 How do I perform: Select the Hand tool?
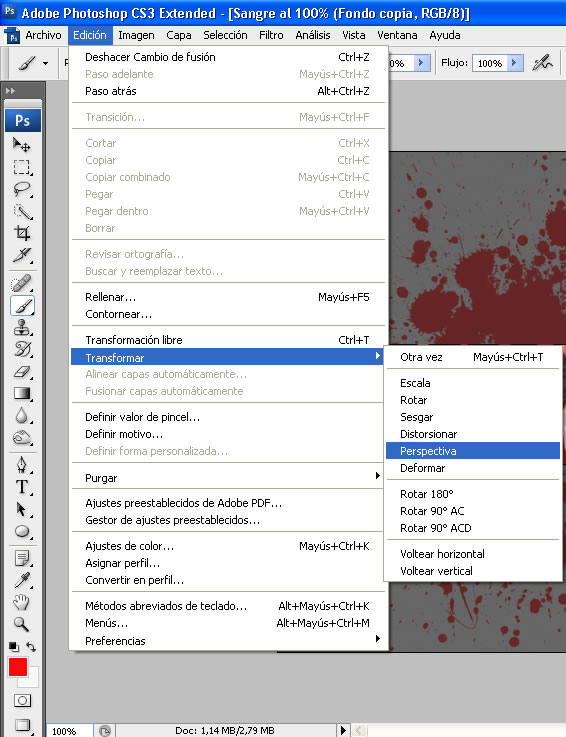(x=22, y=603)
